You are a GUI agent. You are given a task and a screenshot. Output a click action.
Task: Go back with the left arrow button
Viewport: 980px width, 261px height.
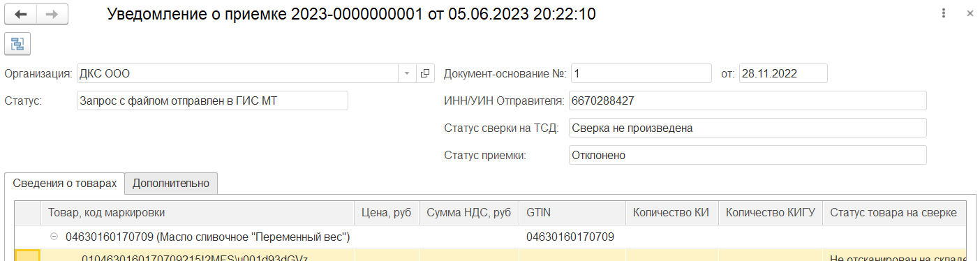click(x=21, y=14)
